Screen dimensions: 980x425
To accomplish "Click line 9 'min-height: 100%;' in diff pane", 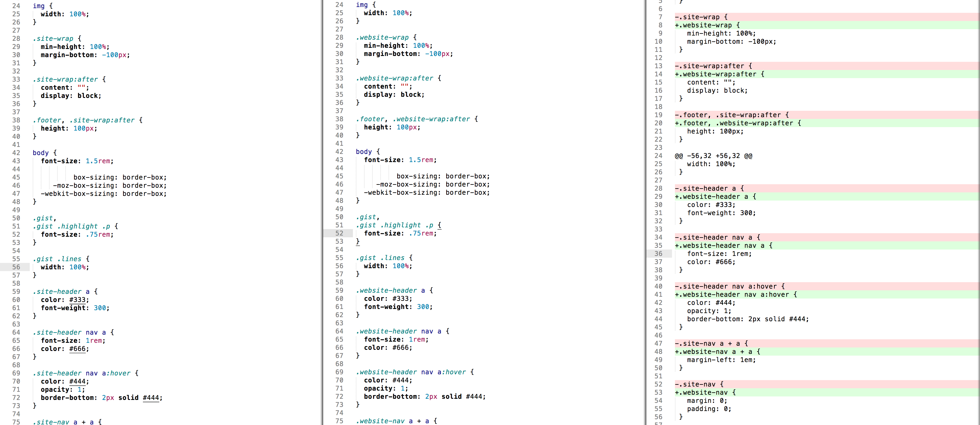I will click(x=721, y=34).
